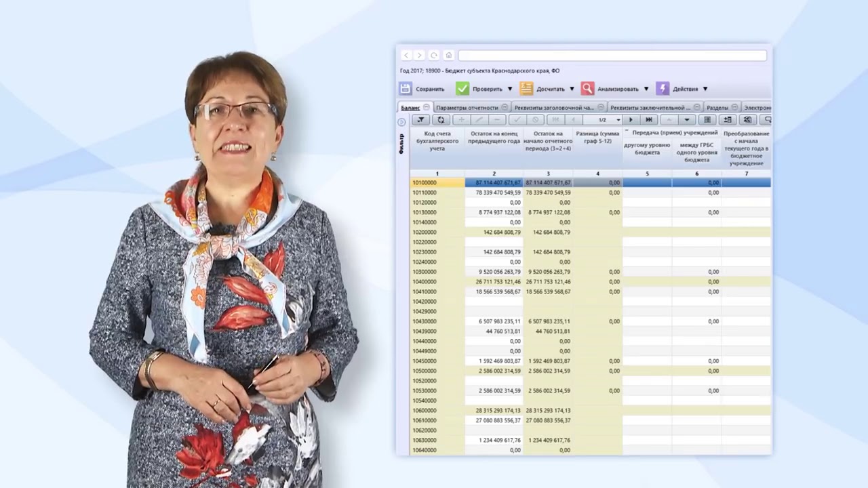Click the circle on Разделы tab
Screen dimensions: 868x488
point(734,108)
